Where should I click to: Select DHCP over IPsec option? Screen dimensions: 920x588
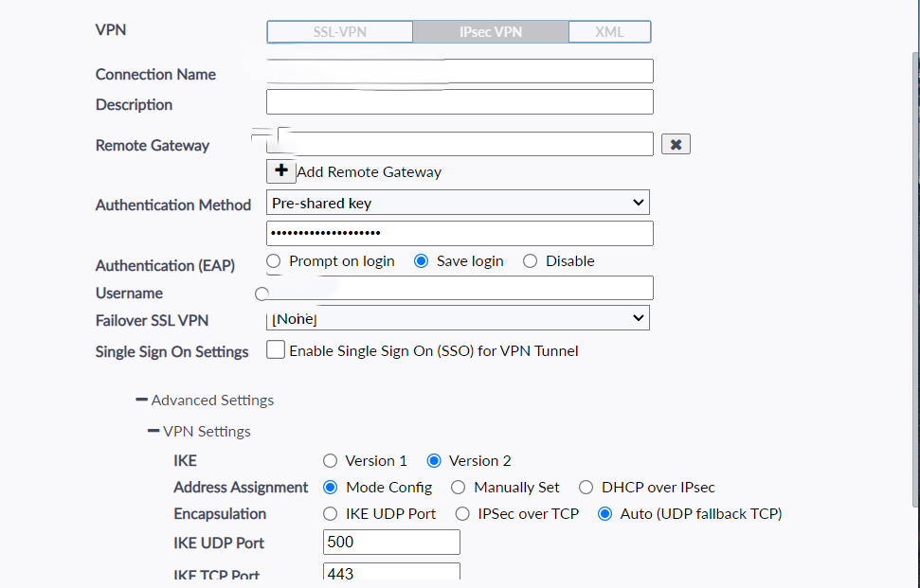tap(585, 488)
